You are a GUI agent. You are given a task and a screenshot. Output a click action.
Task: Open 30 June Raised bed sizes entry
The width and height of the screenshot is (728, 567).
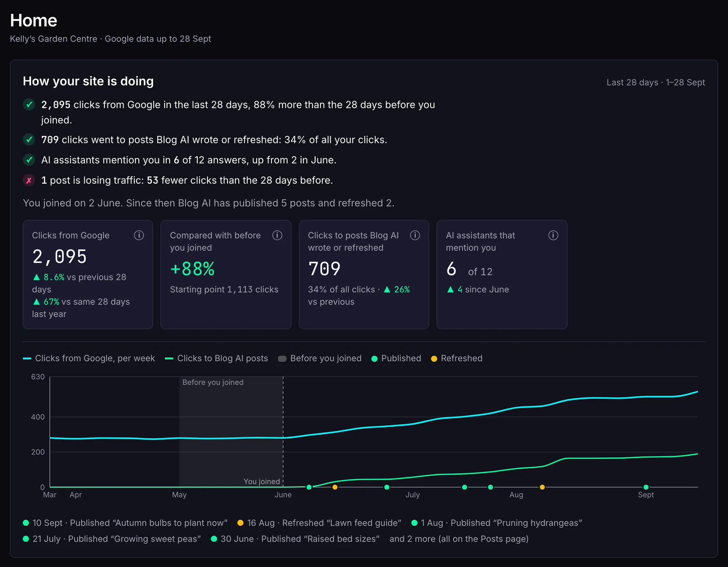(295, 539)
